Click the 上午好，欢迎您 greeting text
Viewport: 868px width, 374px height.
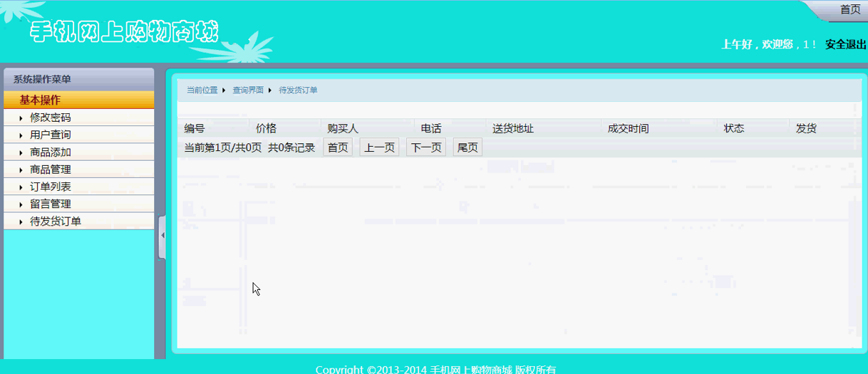pos(757,44)
